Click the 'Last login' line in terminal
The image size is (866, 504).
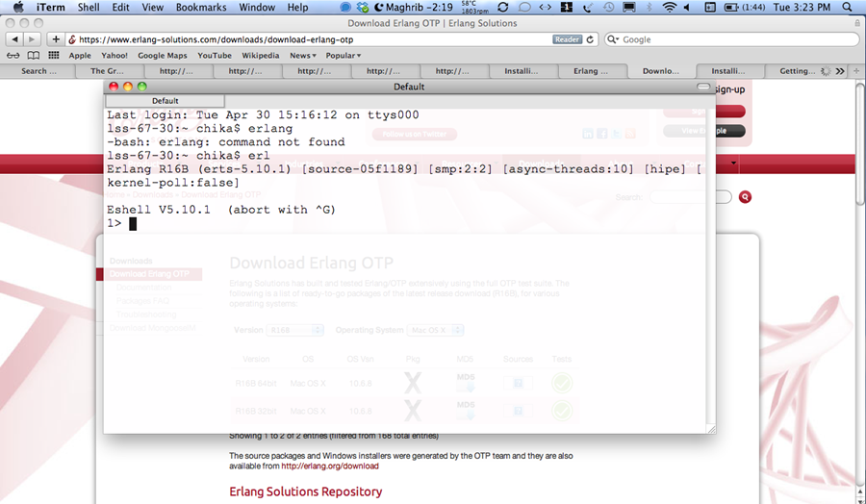263,114
